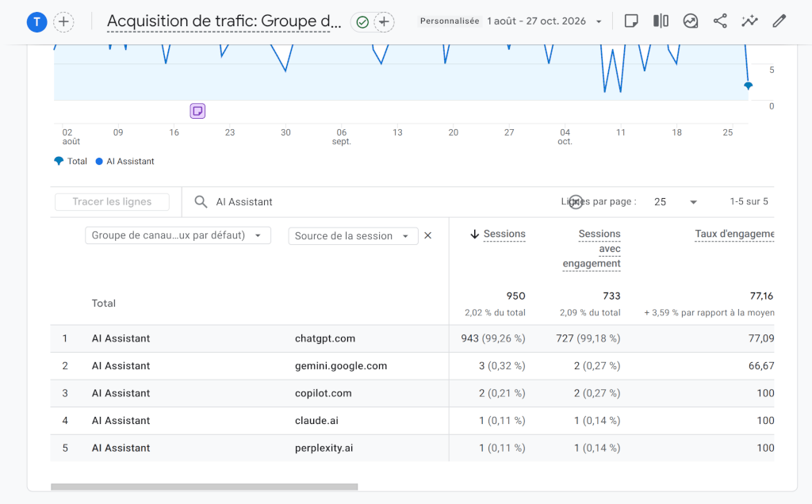Click the 943 (99,26 %) sessions value
The image size is (812, 504).
[x=493, y=338]
